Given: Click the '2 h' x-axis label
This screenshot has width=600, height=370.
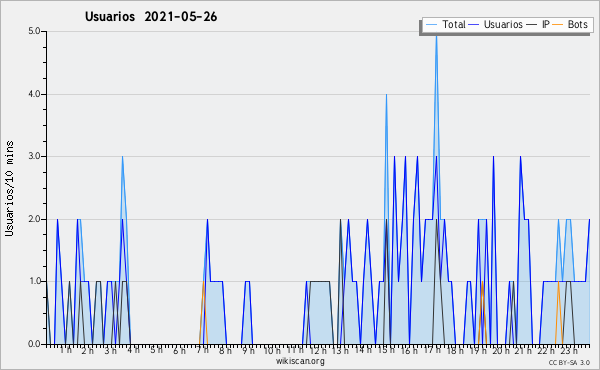Looking at the screenshot, I should pyautogui.click(x=88, y=350).
